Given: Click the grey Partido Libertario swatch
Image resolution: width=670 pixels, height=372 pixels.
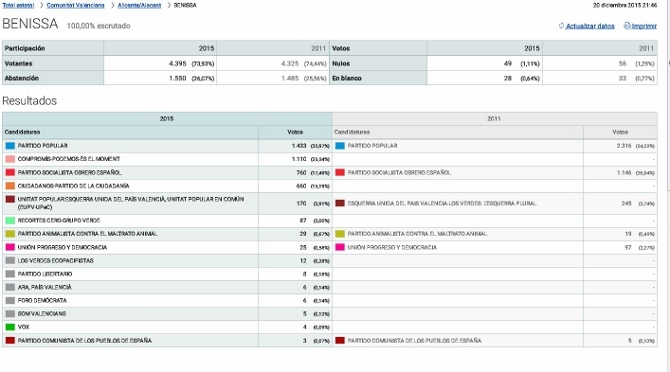Looking at the screenshot, I should tap(10, 274).
